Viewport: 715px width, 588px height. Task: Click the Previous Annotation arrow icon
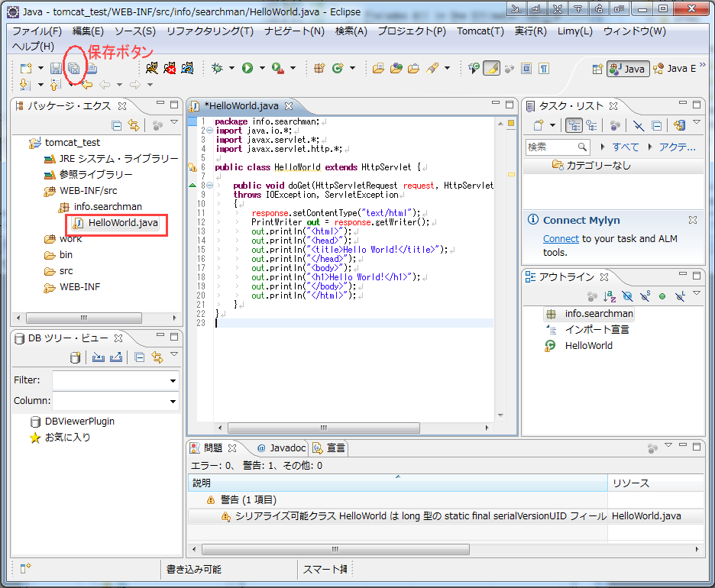[x=55, y=85]
